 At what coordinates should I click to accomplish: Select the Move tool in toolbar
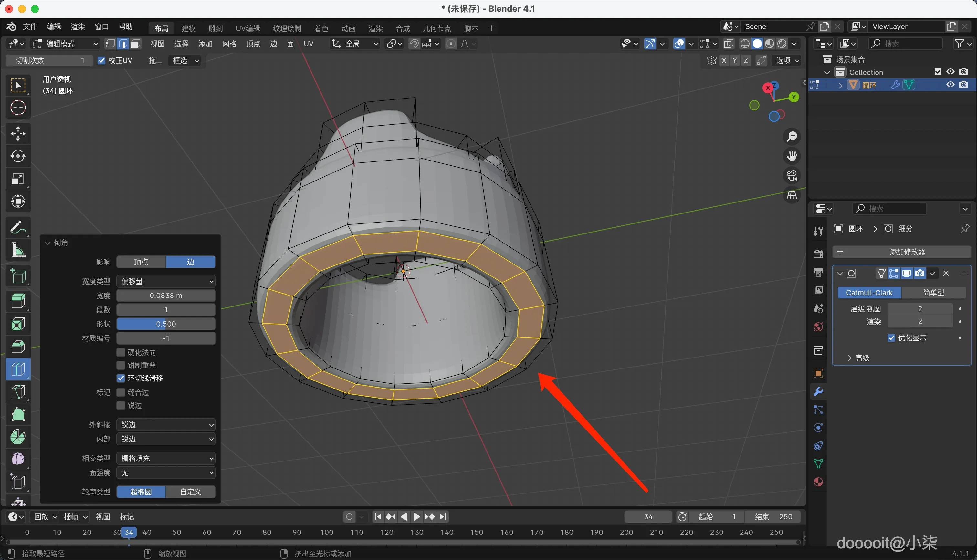18,133
